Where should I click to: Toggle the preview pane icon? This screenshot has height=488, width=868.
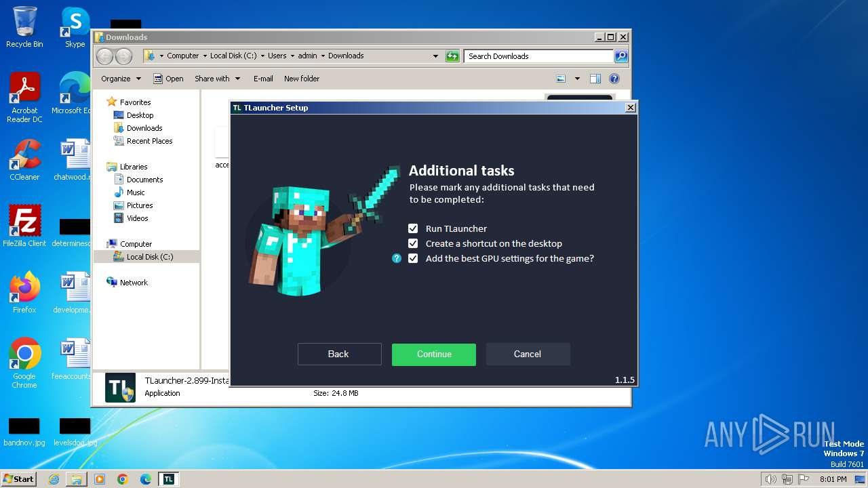595,79
